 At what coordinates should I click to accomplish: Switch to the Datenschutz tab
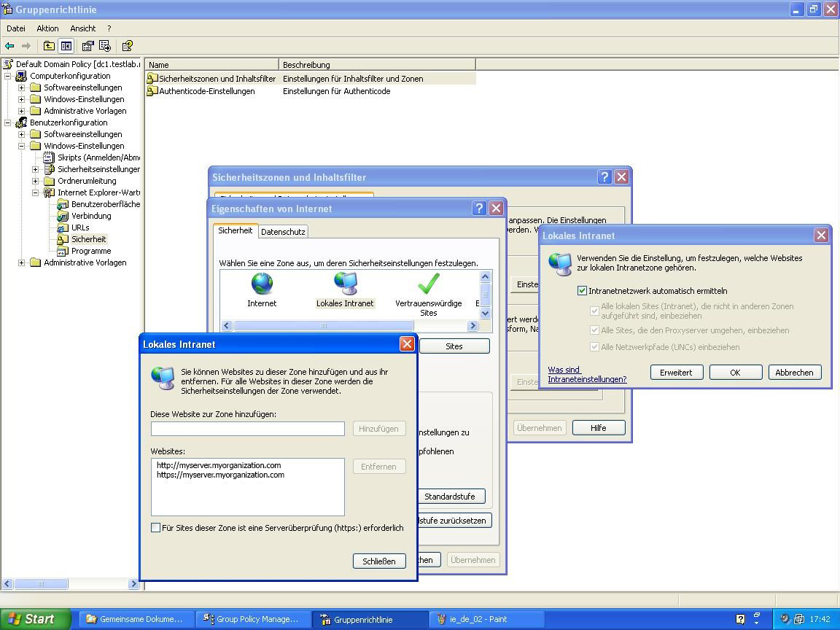(283, 232)
